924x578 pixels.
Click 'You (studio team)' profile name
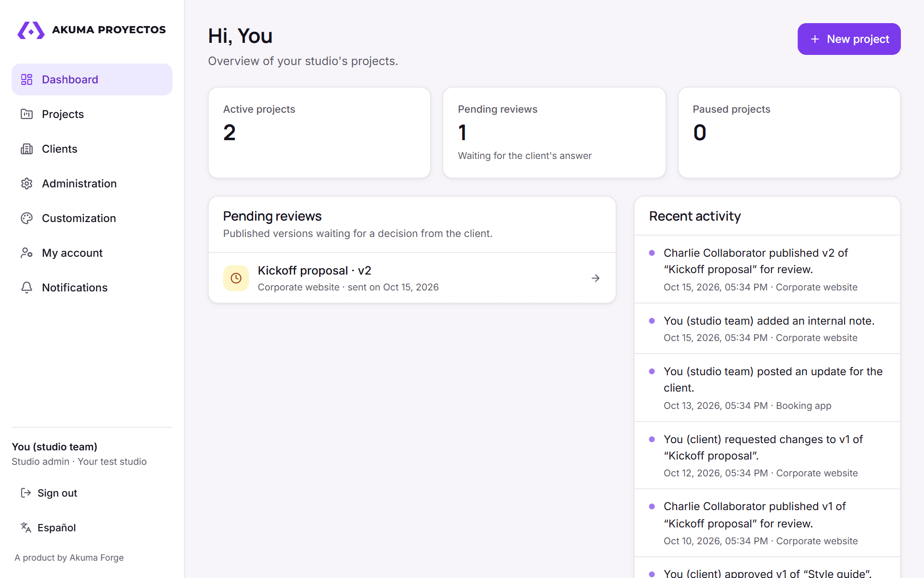click(54, 447)
